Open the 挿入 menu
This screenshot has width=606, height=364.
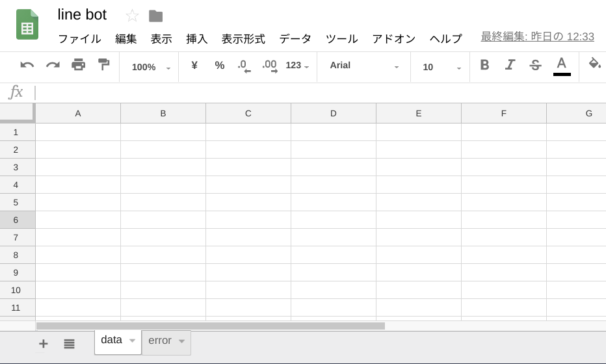coord(197,38)
